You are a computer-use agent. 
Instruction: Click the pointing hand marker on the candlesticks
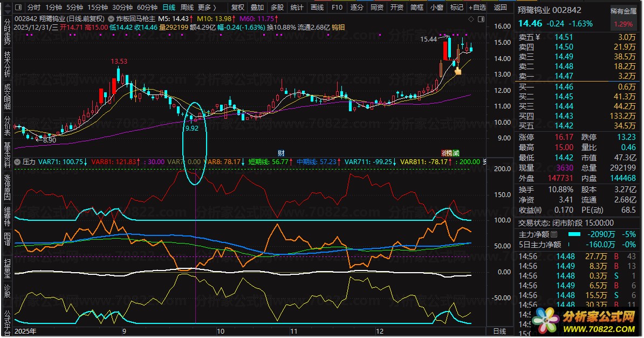pos(458,70)
